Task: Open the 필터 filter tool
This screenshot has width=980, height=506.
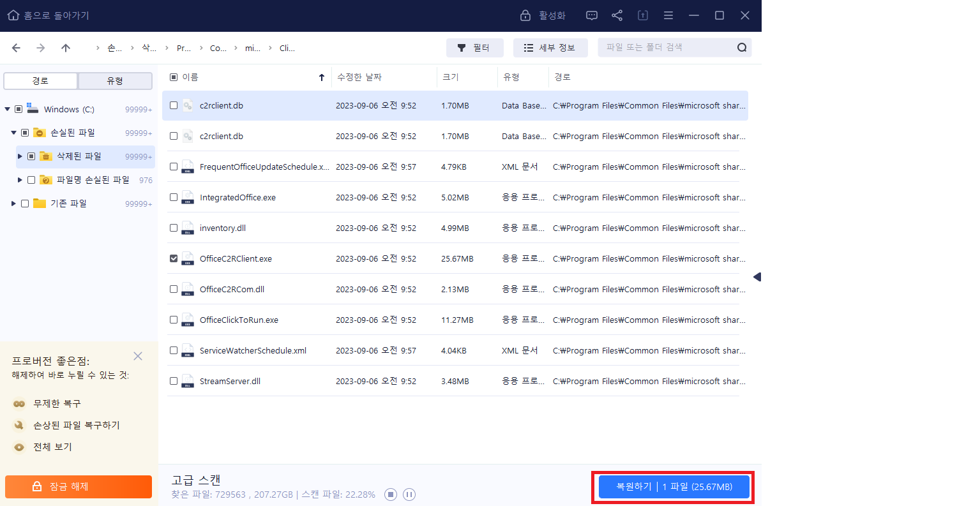Action: point(474,47)
